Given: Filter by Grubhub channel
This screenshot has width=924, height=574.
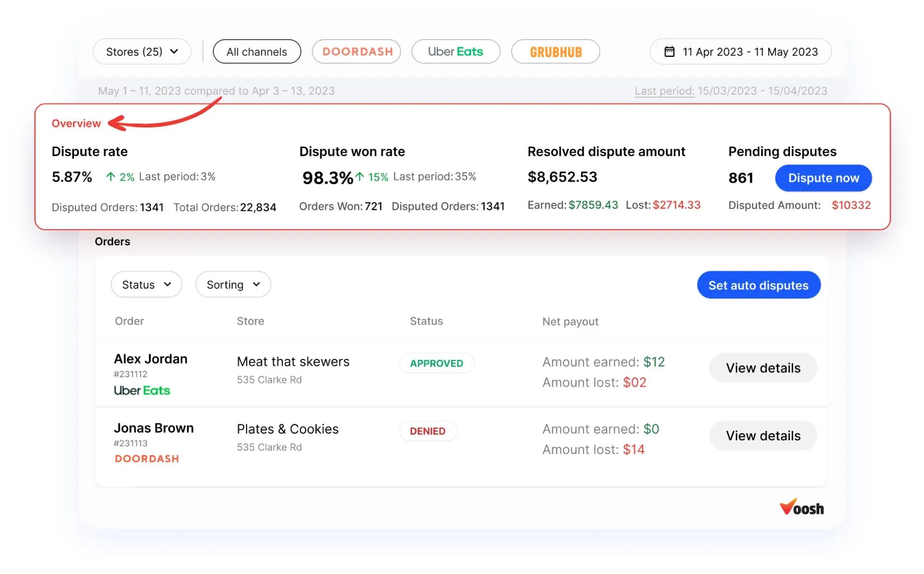Looking at the screenshot, I should (555, 52).
